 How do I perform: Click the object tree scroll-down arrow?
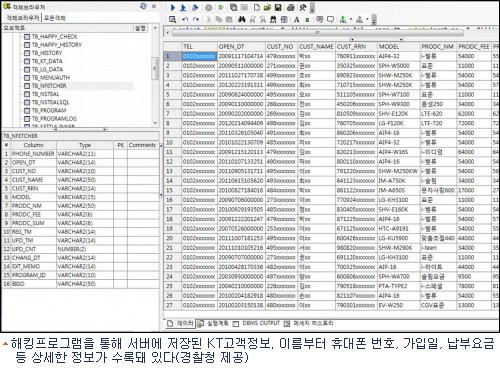point(155,123)
